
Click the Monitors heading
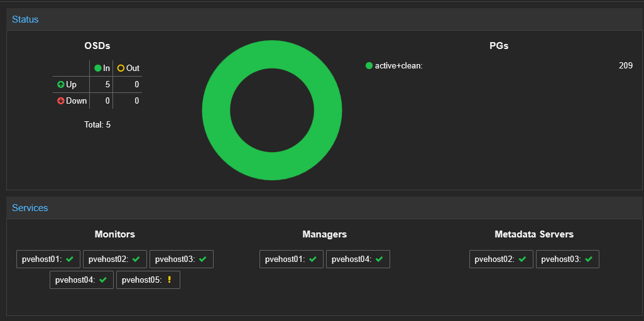tap(115, 234)
